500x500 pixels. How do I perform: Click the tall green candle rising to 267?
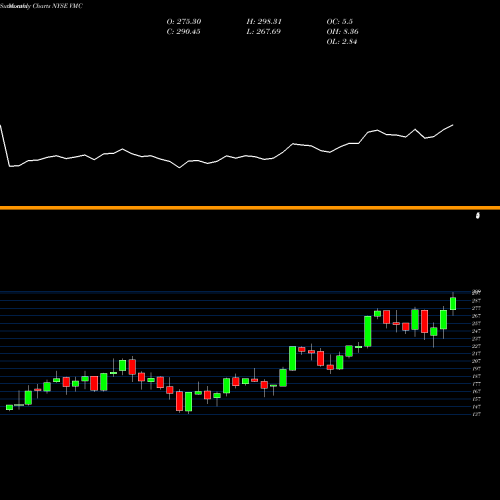tap(368, 331)
